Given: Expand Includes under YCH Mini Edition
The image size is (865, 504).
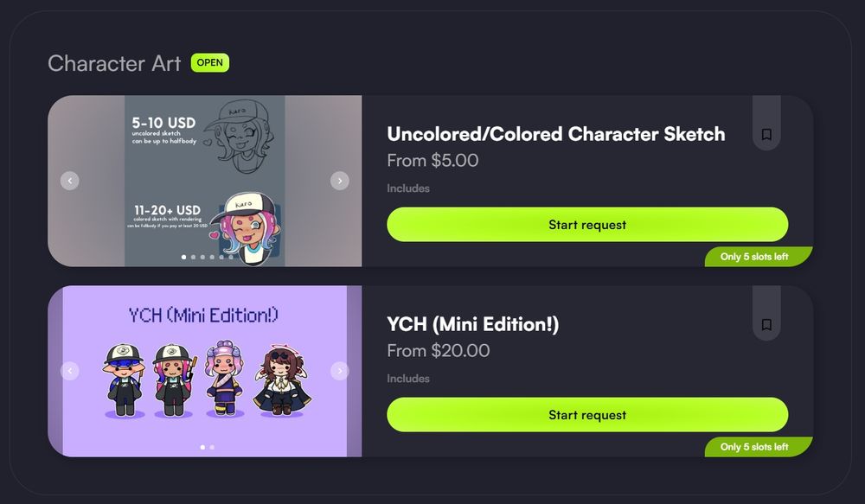Looking at the screenshot, I should [x=408, y=379].
